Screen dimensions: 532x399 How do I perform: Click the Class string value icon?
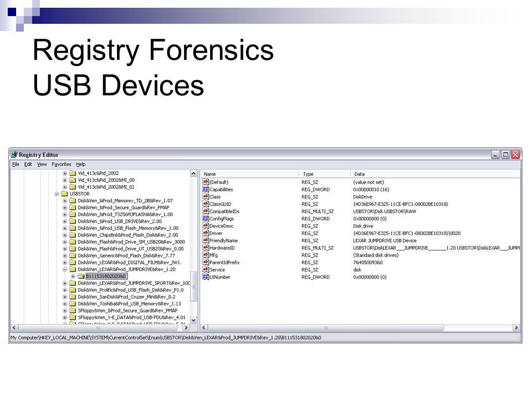click(x=206, y=196)
